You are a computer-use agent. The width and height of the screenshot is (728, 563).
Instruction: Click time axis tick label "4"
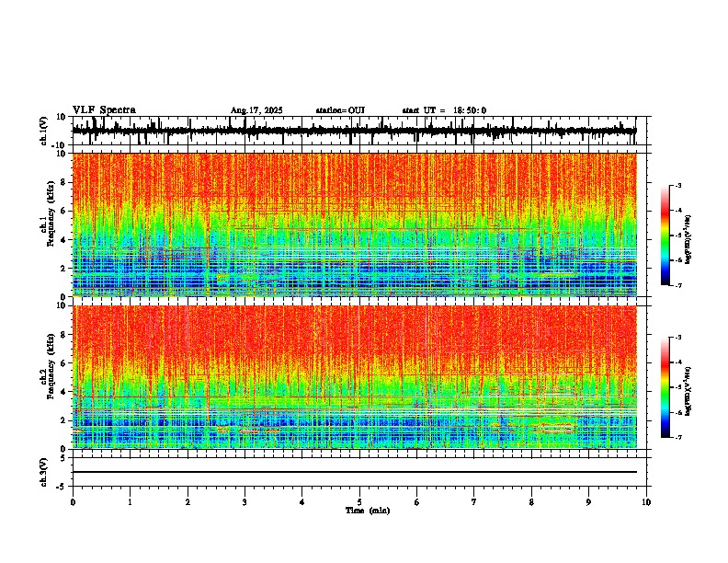click(302, 502)
